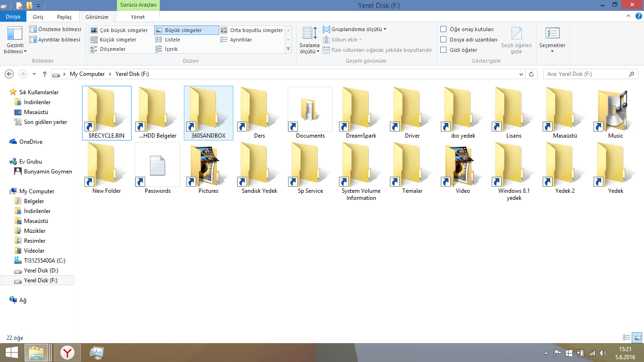Screen dimensions: 644x362
Task: Select the Görünüm ribbon tab
Action: [x=97, y=17]
